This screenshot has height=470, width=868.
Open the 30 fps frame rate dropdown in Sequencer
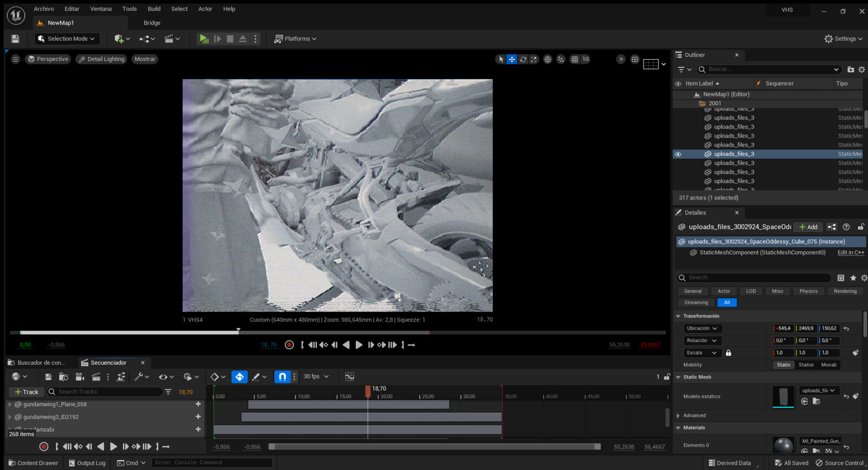(316, 376)
